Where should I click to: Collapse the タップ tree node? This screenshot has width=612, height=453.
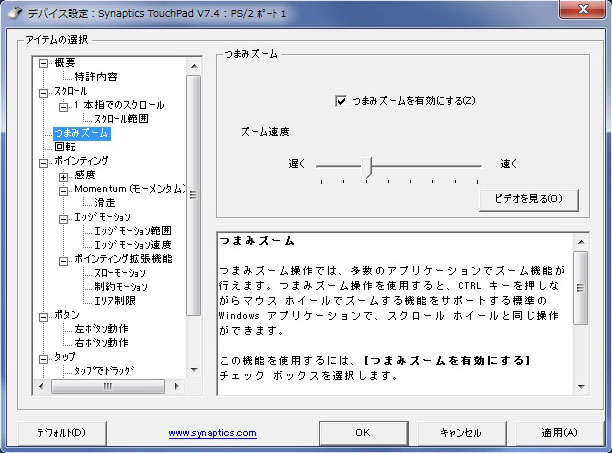point(44,359)
